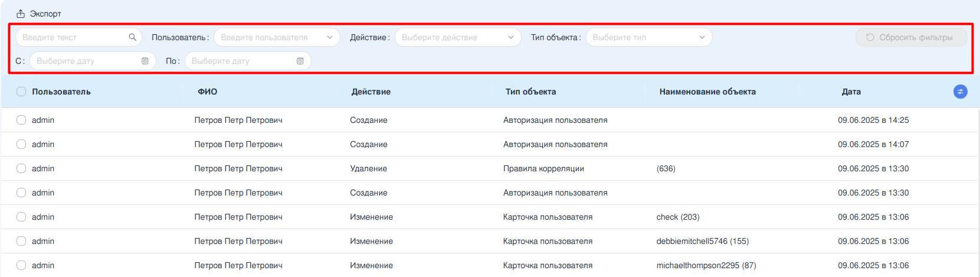Open the blue column settings icon
The width and height of the screenshot is (980, 277).
pos(960,92)
